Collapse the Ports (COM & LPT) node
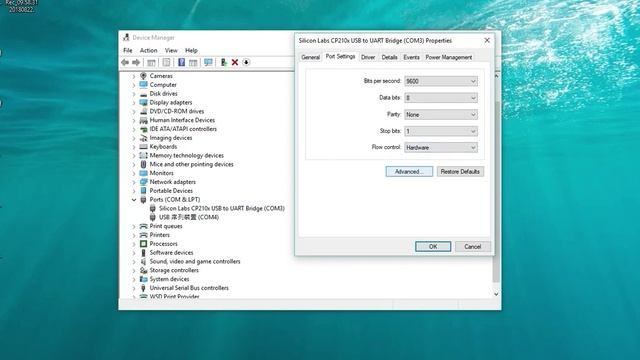The height and width of the screenshot is (360, 640). click(x=134, y=200)
